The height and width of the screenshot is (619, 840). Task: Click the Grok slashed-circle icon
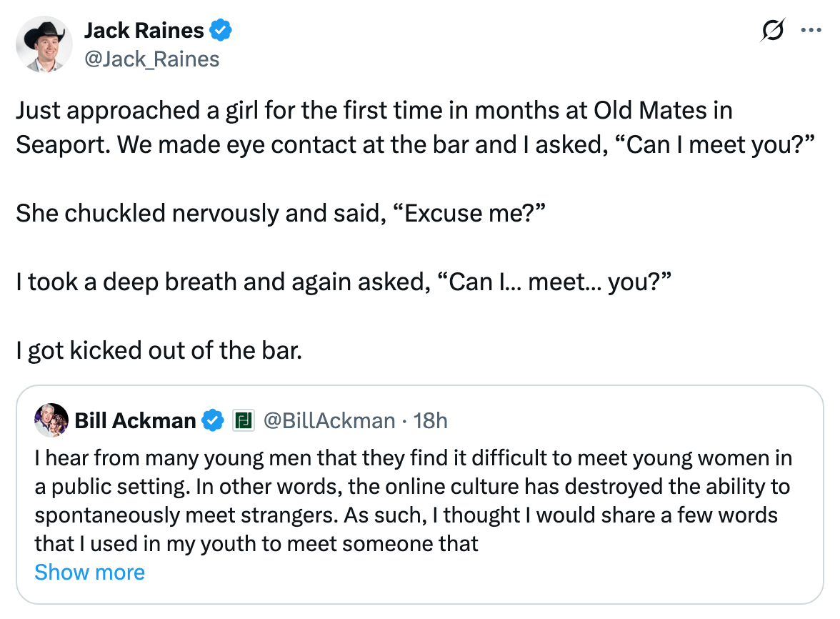[774, 31]
